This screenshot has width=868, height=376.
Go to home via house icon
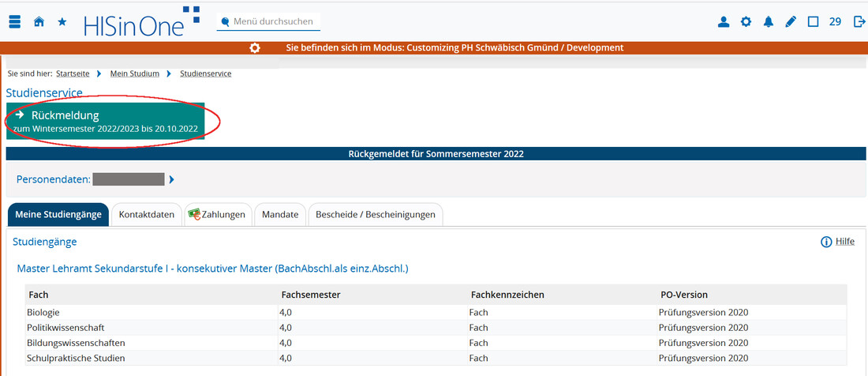point(38,22)
